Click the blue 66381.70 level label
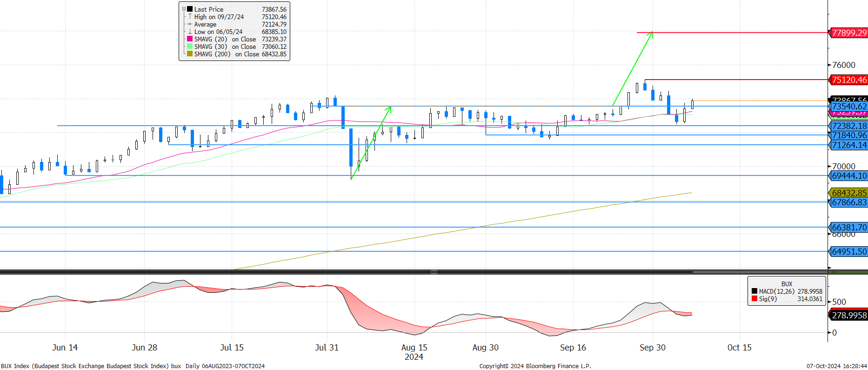Viewport: 868px width, 370px height. [849, 228]
